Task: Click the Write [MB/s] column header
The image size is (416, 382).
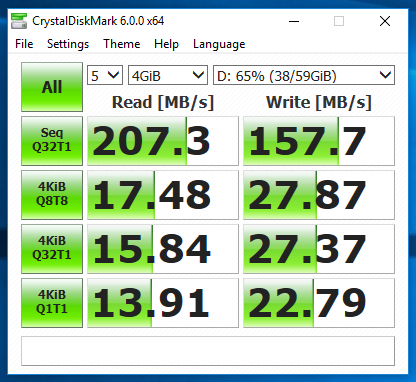Action: click(319, 102)
